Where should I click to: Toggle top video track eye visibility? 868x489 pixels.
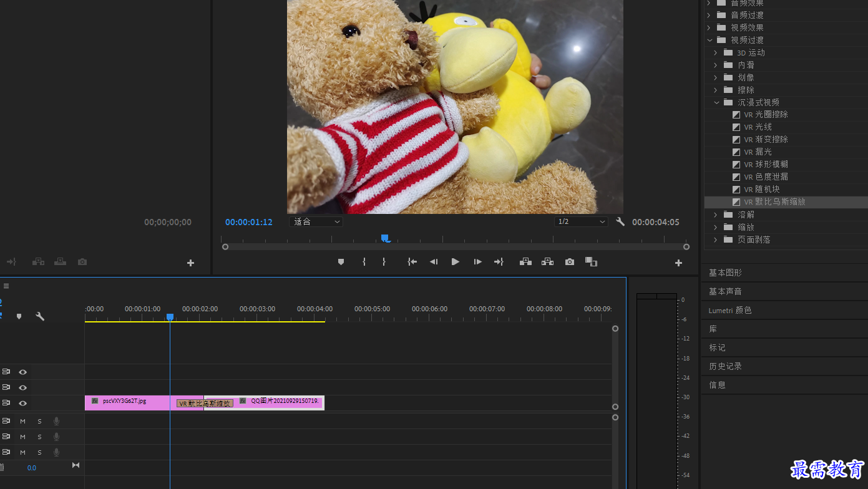click(x=22, y=372)
